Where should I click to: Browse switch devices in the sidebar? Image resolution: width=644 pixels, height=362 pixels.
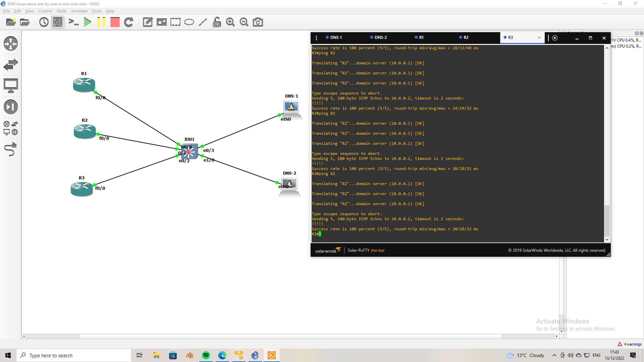(x=11, y=65)
